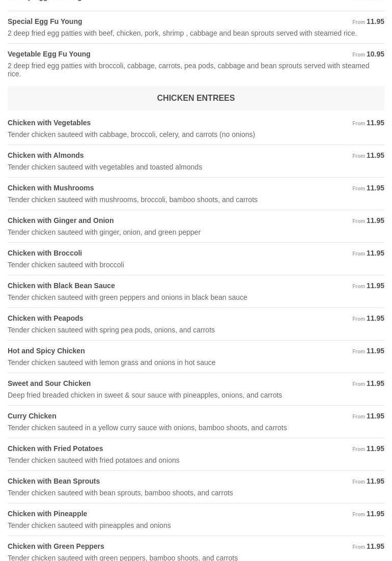This screenshot has width=392, height=561.
Task: Click the 11.95 price beside Curry Chicken
Action: pos(375,416)
